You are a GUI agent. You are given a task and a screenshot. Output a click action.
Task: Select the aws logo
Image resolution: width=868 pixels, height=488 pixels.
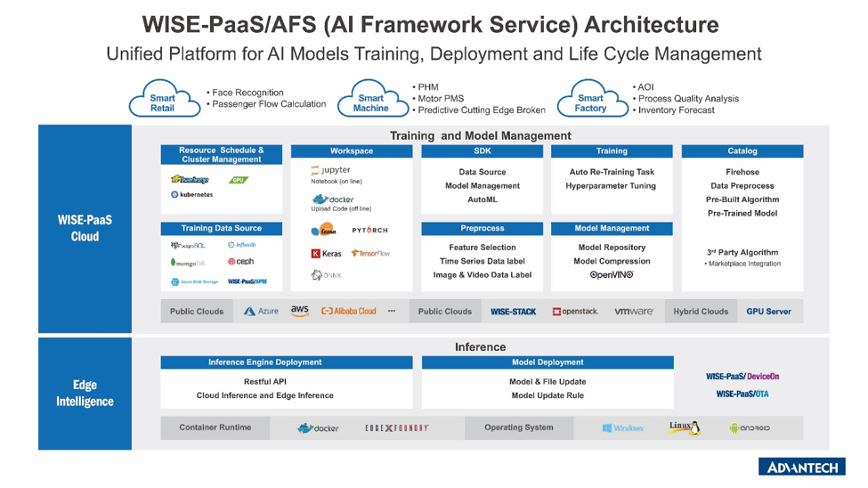point(300,311)
